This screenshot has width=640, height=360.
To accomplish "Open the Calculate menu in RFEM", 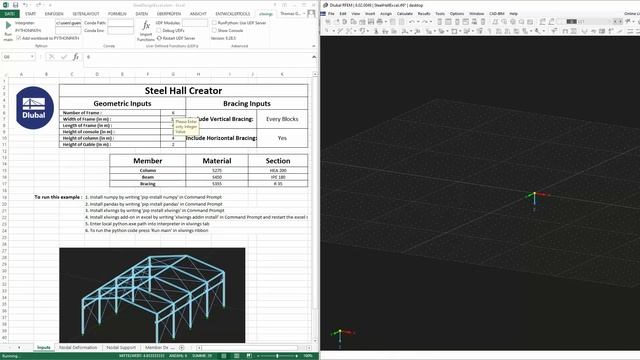I will 404,13.
